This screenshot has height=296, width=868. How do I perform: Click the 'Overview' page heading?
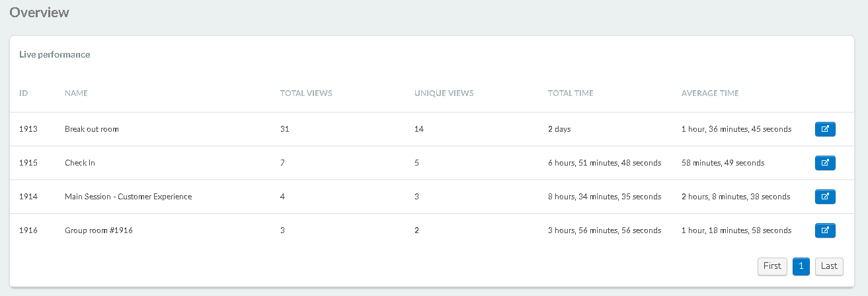[x=39, y=12]
